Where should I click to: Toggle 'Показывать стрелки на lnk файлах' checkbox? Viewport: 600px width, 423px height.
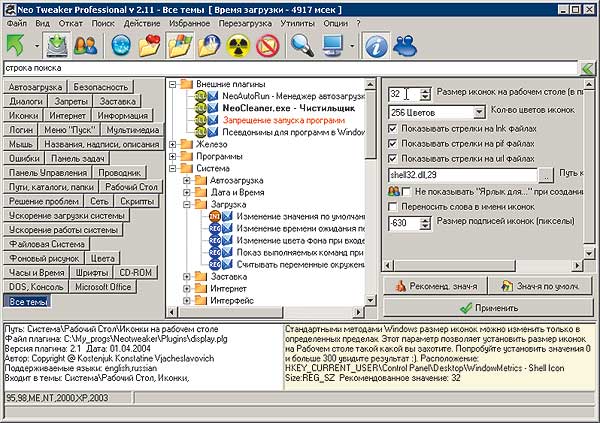pos(392,129)
